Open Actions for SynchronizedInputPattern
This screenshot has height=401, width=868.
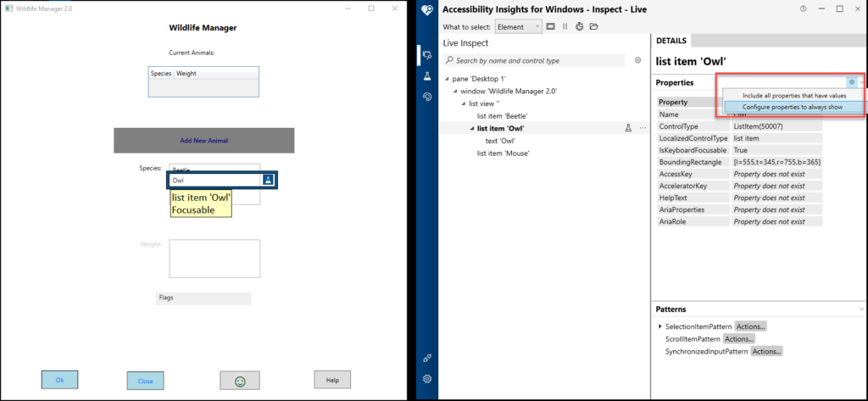coord(766,351)
